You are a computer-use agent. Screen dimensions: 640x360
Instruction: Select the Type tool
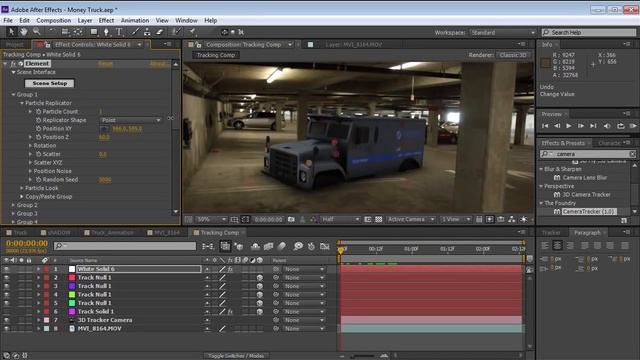click(x=119, y=32)
